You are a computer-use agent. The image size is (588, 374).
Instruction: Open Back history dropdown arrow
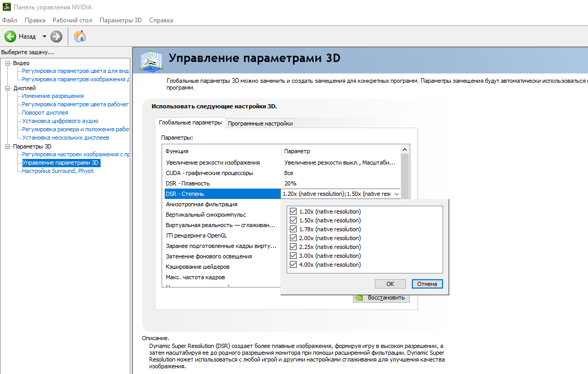coord(44,36)
